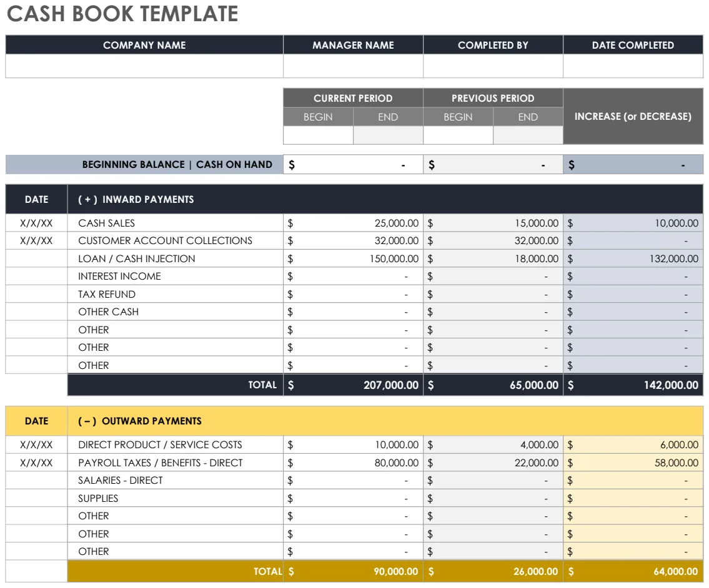
Task: Click Direct Product increase value 6,000.00
Action: pyautogui.click(x=679, y=444)
